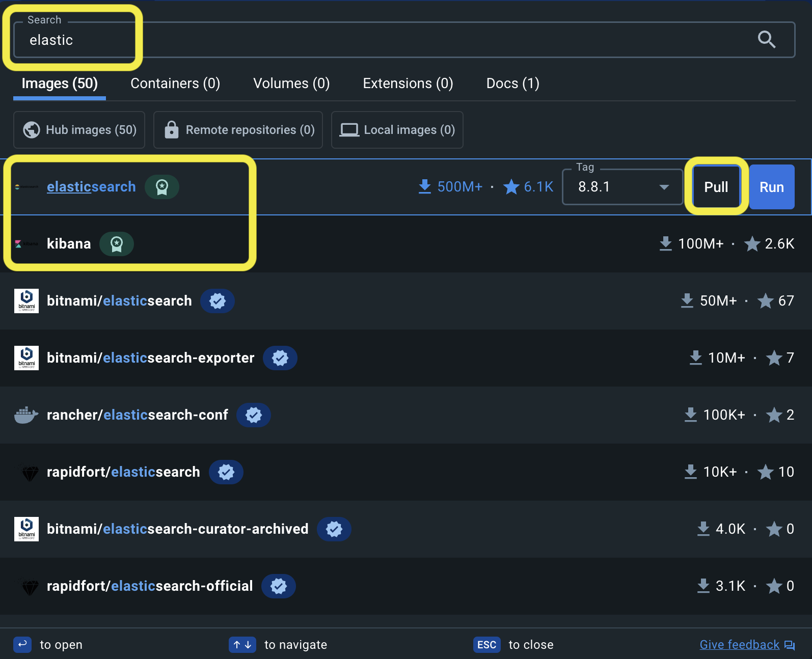Click the Docker whale icon beside rancher/elasticsearch-conf
The width and height of the screenshot is (812, 659).
[26, 415]
